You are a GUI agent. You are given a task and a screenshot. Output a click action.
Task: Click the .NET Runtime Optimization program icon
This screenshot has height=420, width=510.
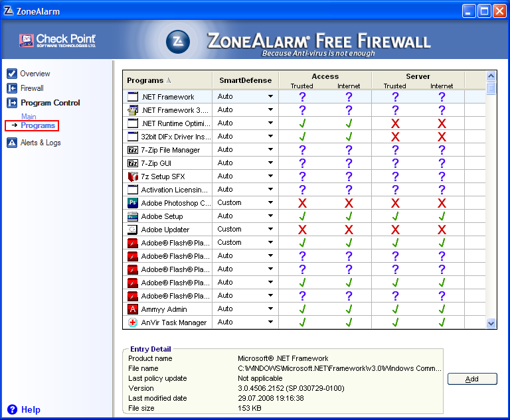[x=133, y=123]
